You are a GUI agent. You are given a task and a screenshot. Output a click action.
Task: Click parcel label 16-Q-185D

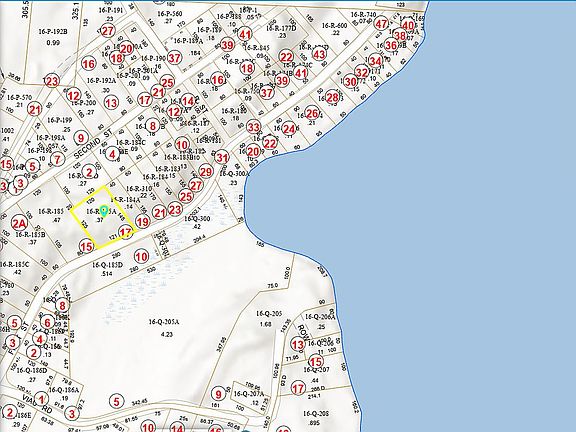point(107,265)
